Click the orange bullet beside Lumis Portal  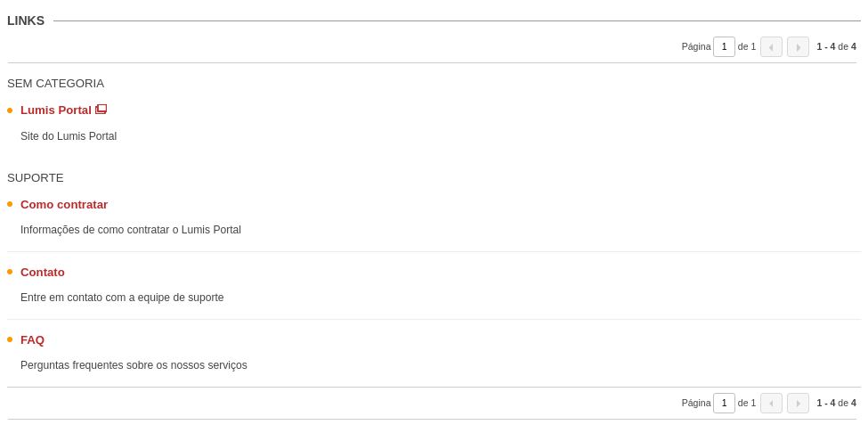[x=10, y=110]
